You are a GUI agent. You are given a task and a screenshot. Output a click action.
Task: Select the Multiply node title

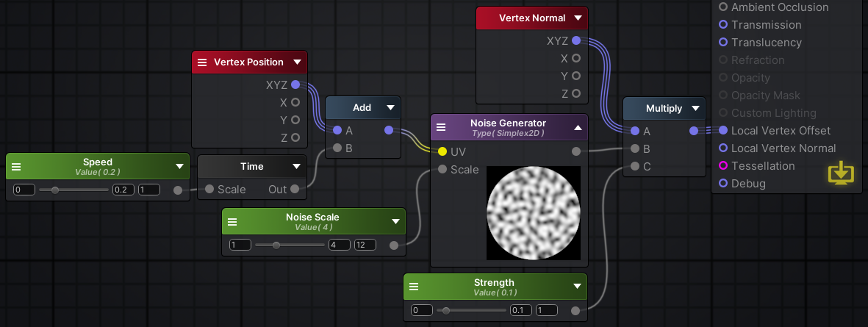[x=664, y=109]
